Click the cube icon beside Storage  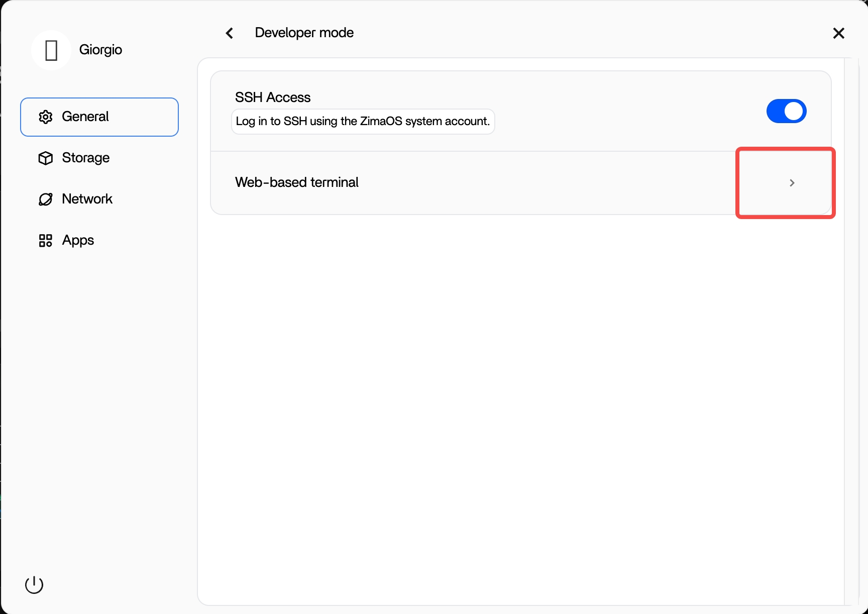coord(46,158)
